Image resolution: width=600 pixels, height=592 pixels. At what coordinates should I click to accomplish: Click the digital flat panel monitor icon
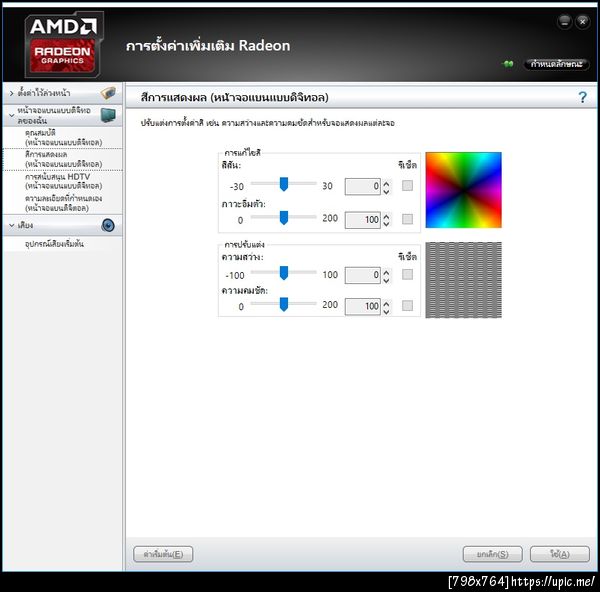point(108,115)
